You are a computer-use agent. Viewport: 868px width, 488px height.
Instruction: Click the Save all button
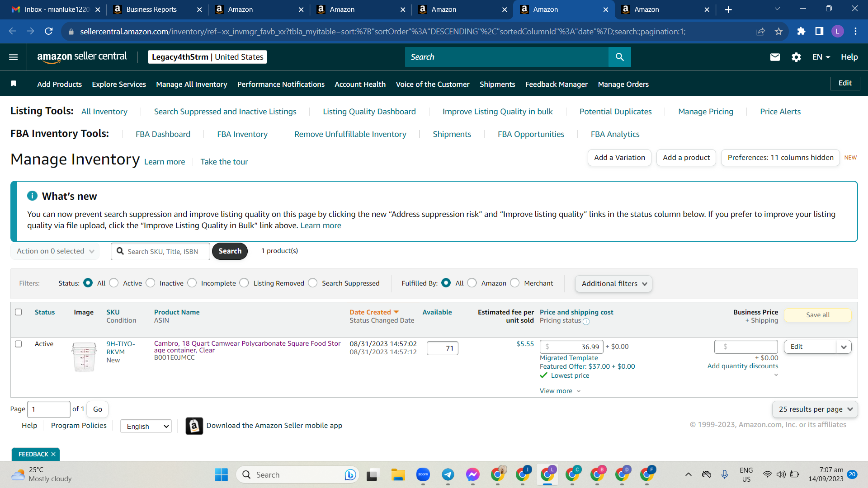(x=818, y=315)
